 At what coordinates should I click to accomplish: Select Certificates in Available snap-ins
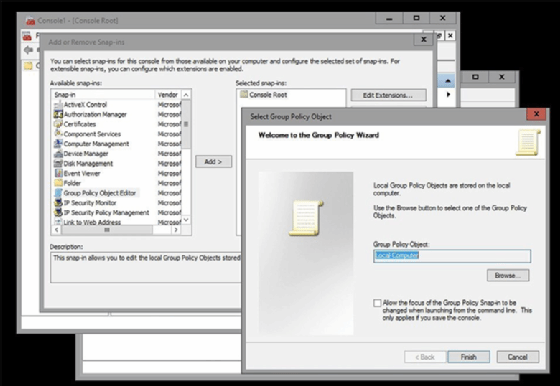(80, 124)
